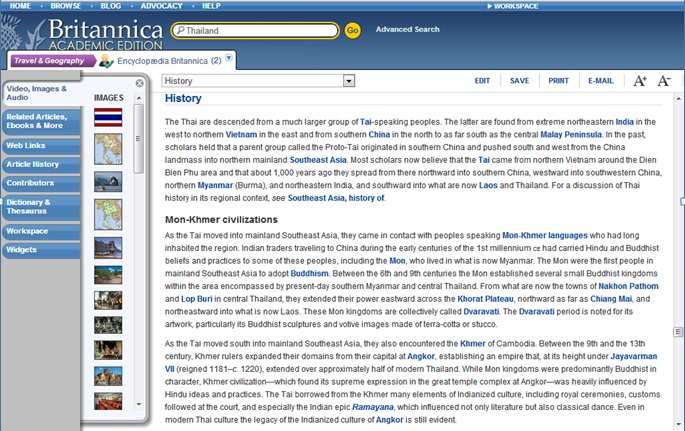Follow the Ramayana italic link

coord(373,407)
